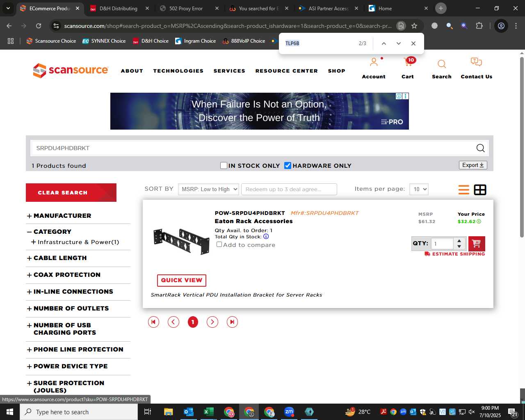Toggle IN STOCK ONLY checkbox
Screen dimensions: 525x420
point(224,166)
